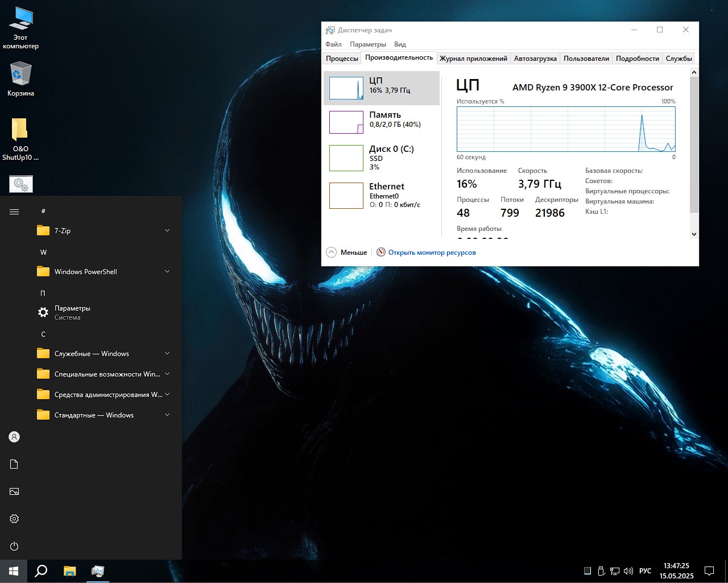
Task: Click the volume icon in system tray
Action: (x=628, y=570)
